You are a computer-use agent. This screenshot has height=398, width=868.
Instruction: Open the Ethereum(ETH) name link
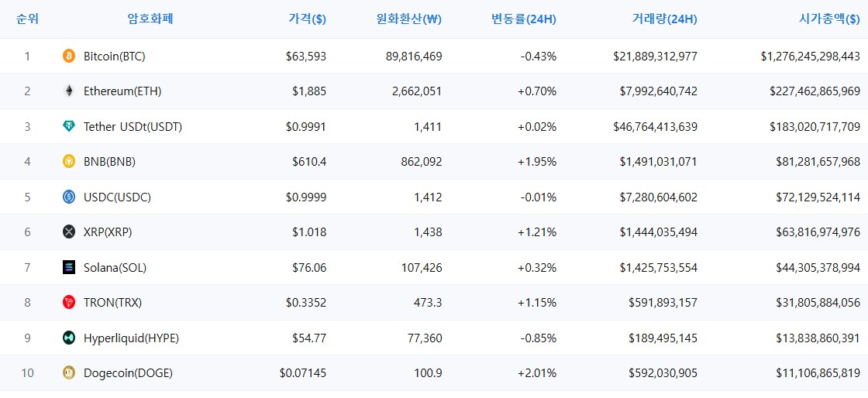coord(122,91)
